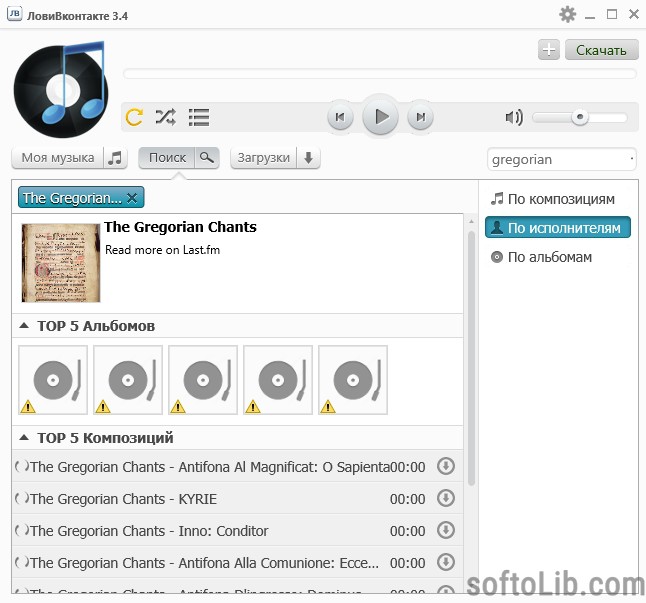646x603 pixels.
Task: Click the downloads arrow icon
Action: pyautogui.click(x=308, y=158)
